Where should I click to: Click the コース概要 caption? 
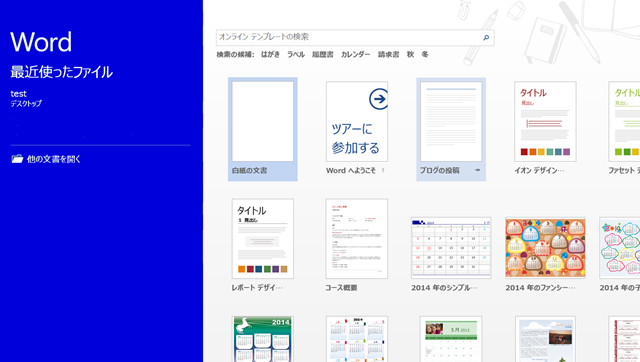click(341, 288)
